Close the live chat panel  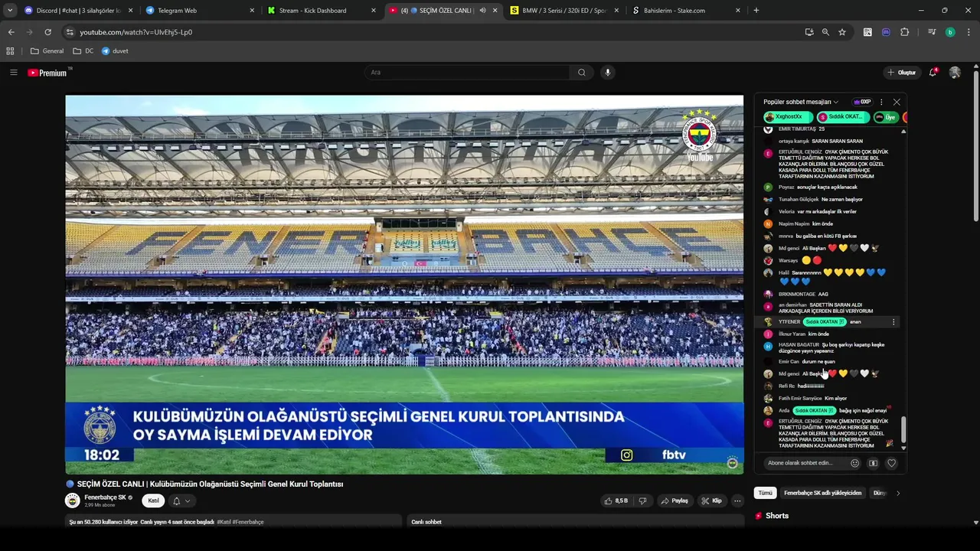click(x=897, y=102)
